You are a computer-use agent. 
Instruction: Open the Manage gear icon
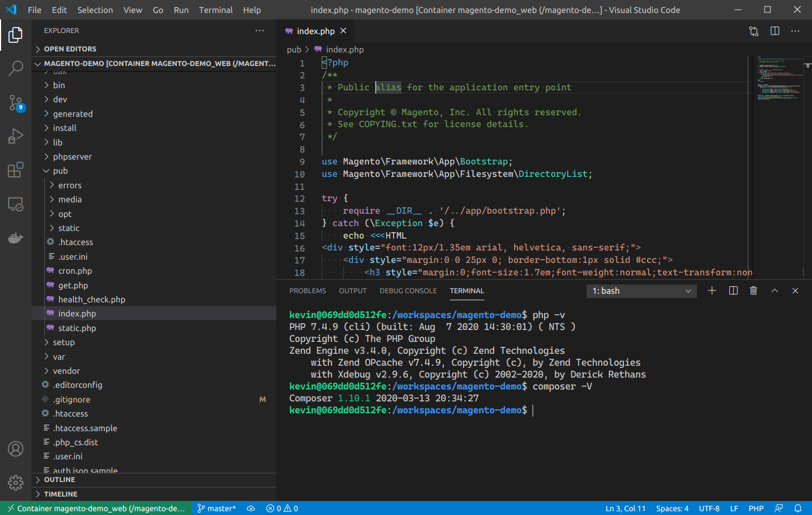(x=16, y=483)
